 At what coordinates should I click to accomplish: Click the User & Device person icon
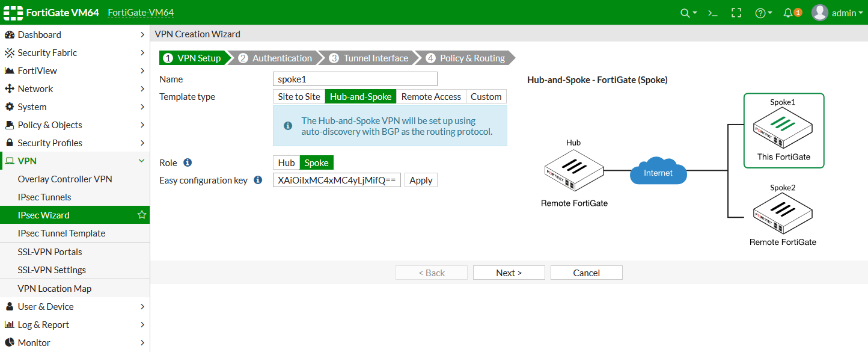(x=9, y=307)
